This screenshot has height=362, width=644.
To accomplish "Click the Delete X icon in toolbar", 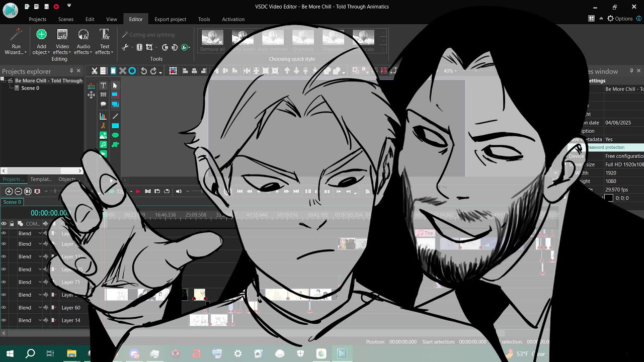I will [122, 71].
